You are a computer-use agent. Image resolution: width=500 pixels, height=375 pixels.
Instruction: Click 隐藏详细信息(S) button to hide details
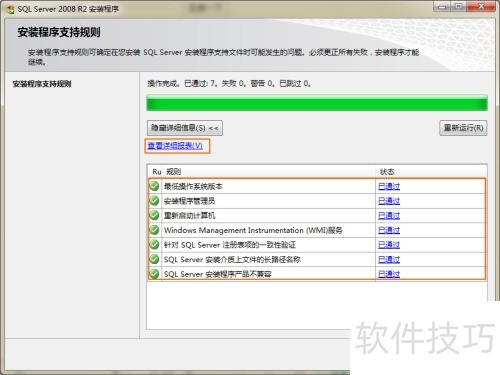point(185,128)
